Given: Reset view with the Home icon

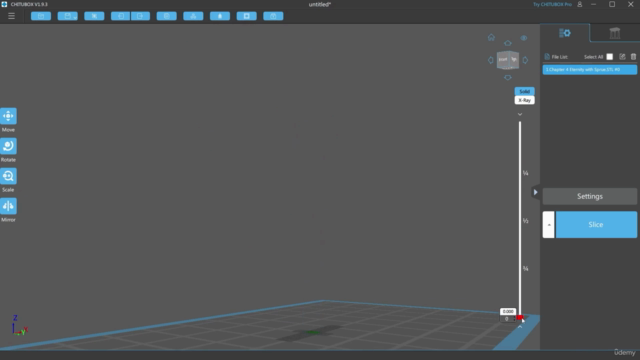Looking at the screenshot, I should tap(491, 38).
